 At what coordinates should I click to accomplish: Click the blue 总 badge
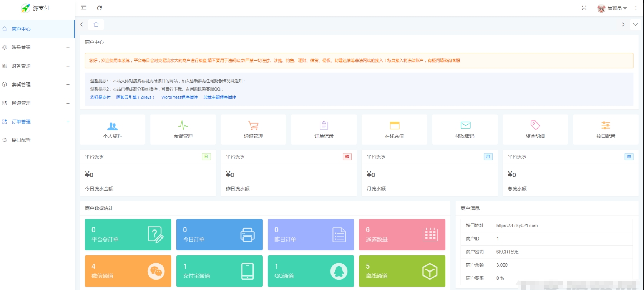(x=629, y=157)
